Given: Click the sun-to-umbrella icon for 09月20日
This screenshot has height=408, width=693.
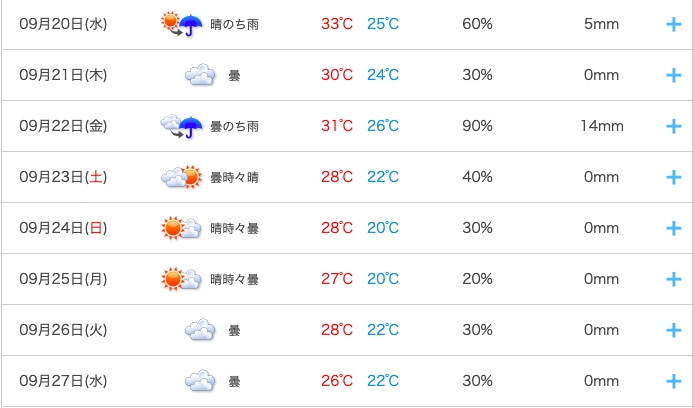Looking at the screenshot, I should 182,24.
